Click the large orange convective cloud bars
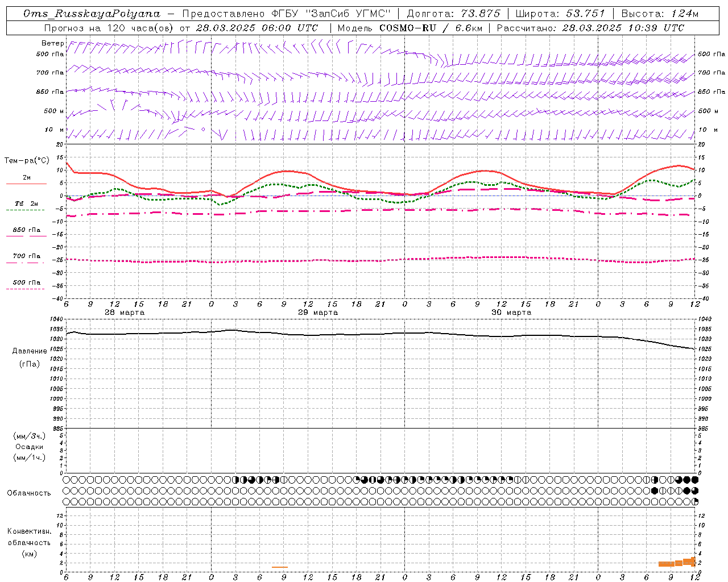The width and height of the screenshot is (728, 582). coord(677,563)
